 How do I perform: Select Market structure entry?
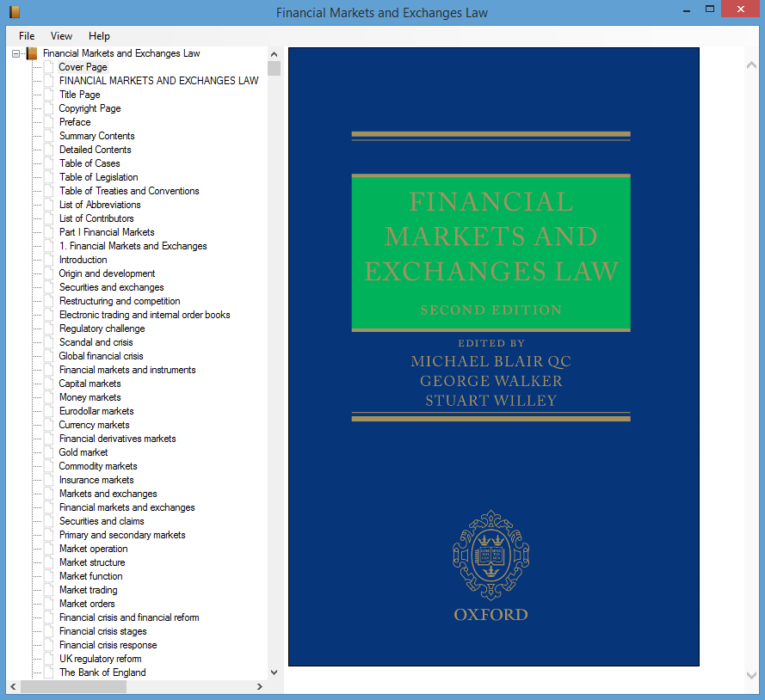coord(92,562)
